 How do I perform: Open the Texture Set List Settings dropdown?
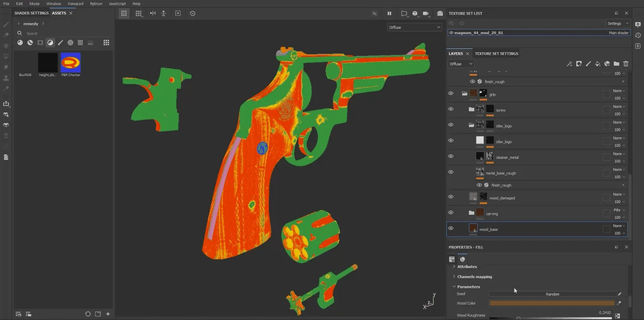(617, 24)
